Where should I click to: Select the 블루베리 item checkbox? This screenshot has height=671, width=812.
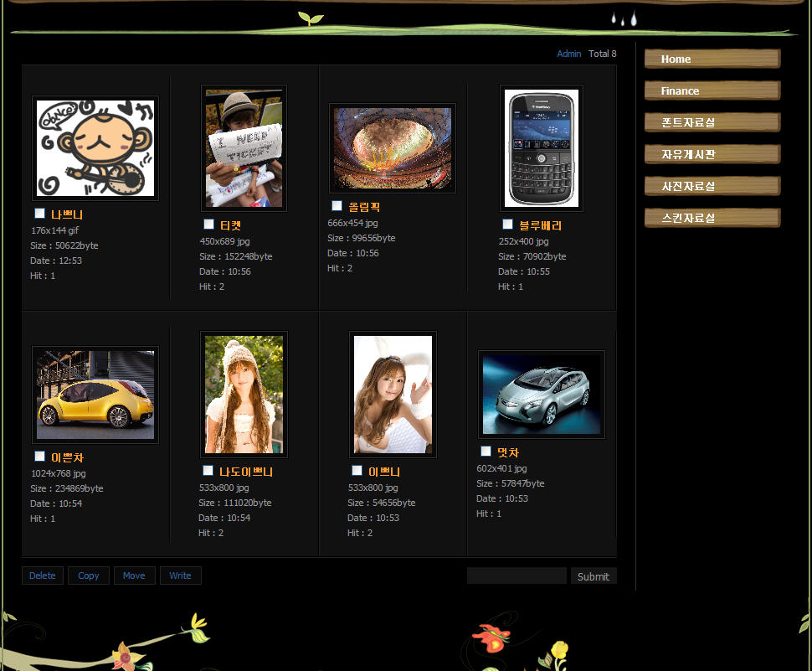(508, 225)
